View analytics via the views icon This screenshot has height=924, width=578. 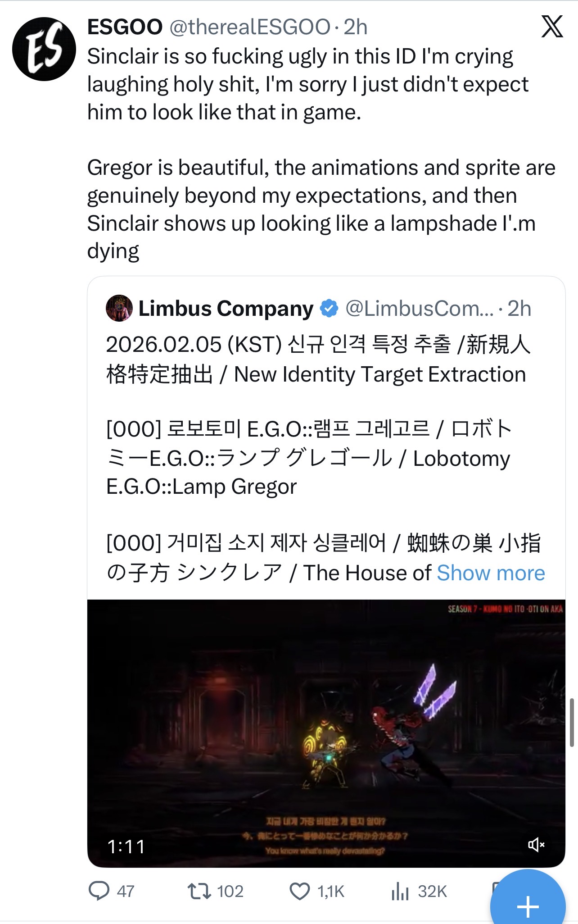click(400, 891)
